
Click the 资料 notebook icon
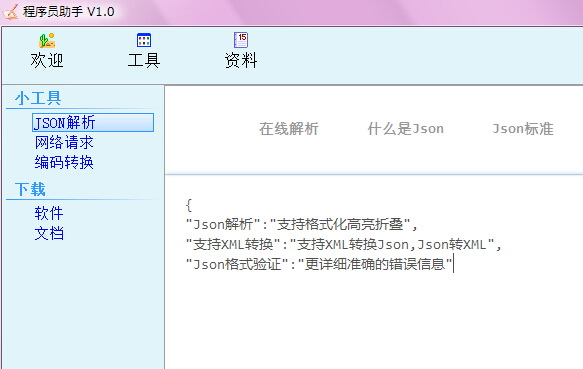[x=241, y=40]
